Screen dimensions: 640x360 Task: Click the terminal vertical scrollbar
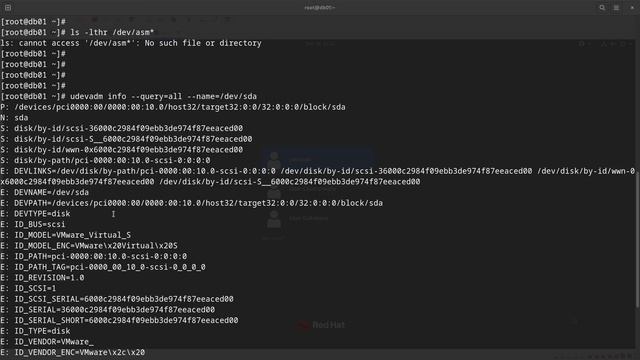[637, 239]
